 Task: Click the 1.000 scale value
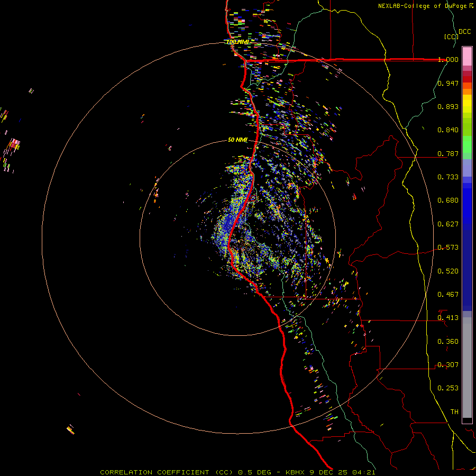448,59
